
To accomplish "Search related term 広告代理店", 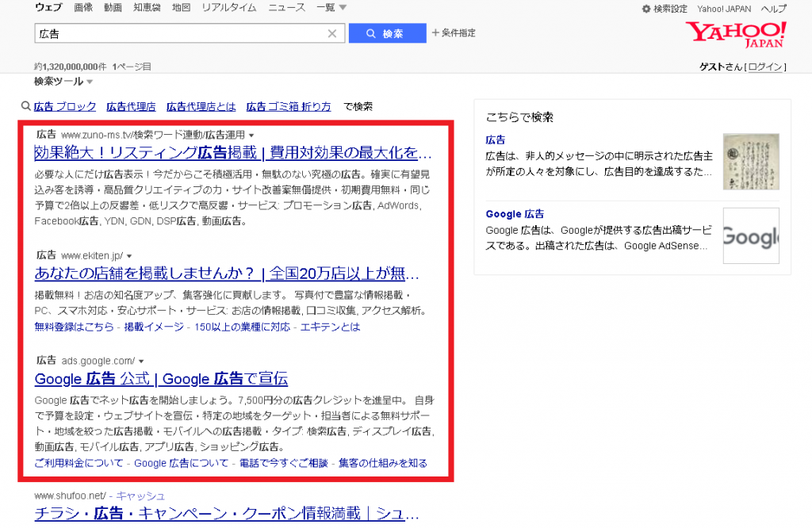I will [x=131, y=107].
